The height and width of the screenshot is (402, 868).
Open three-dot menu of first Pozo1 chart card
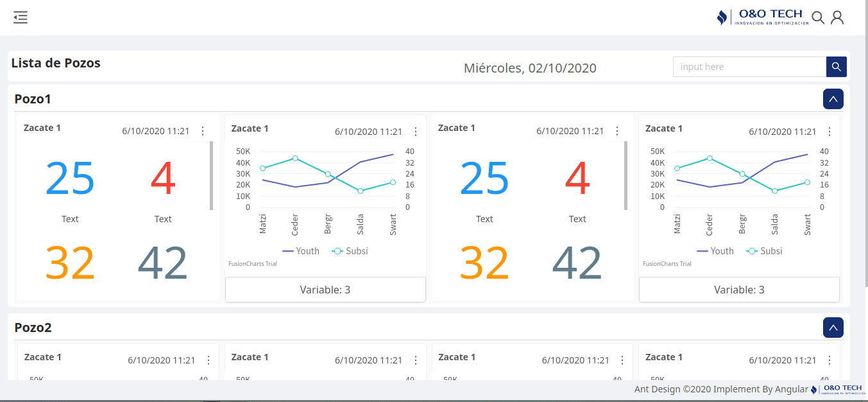[416, 132]
